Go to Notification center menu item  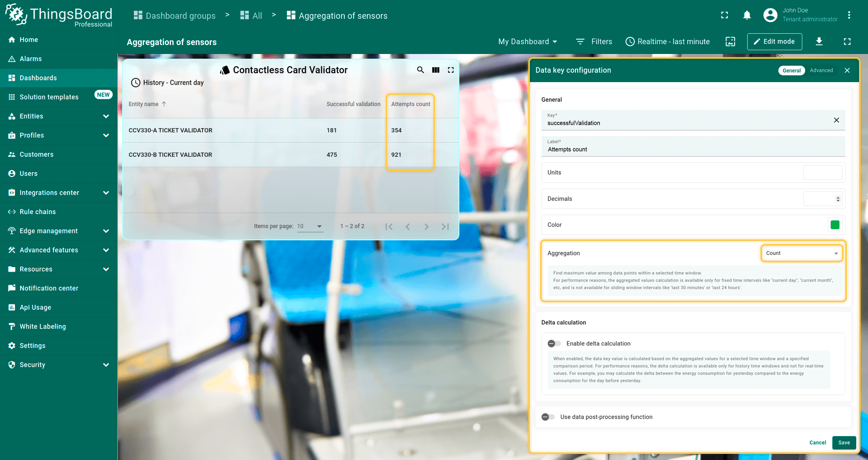pyautogui.click(x=49, y=288)
